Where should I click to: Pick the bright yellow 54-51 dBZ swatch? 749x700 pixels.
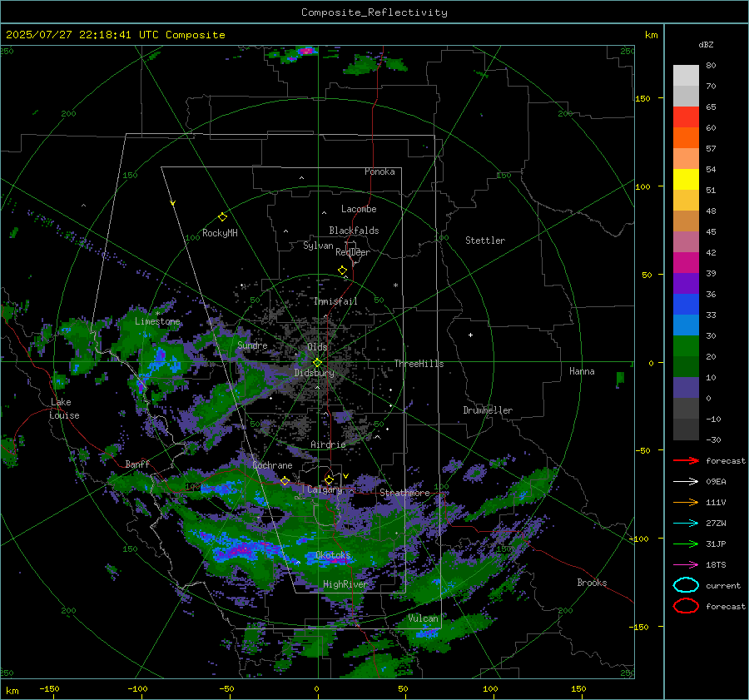coord(686,180)
